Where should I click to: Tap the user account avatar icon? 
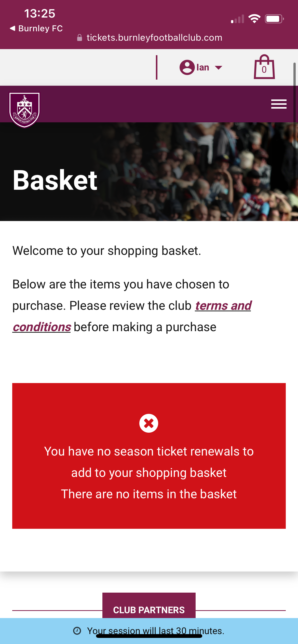[x=187, y=67]
